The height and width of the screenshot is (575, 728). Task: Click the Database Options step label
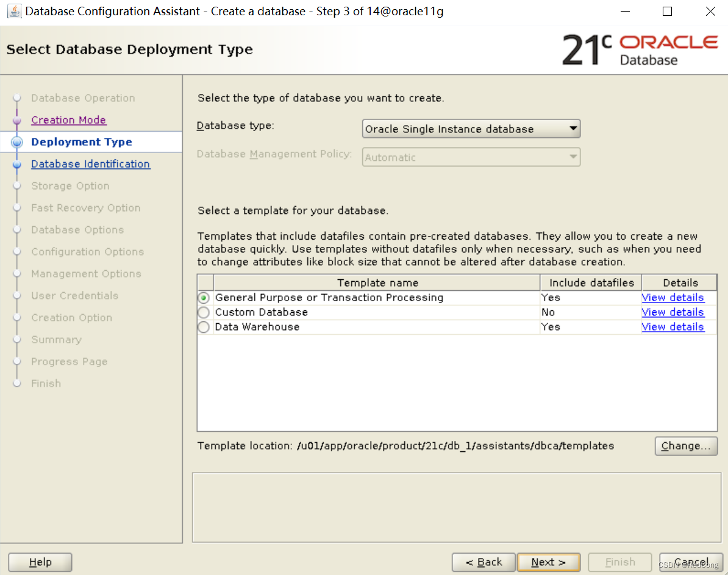77,230
